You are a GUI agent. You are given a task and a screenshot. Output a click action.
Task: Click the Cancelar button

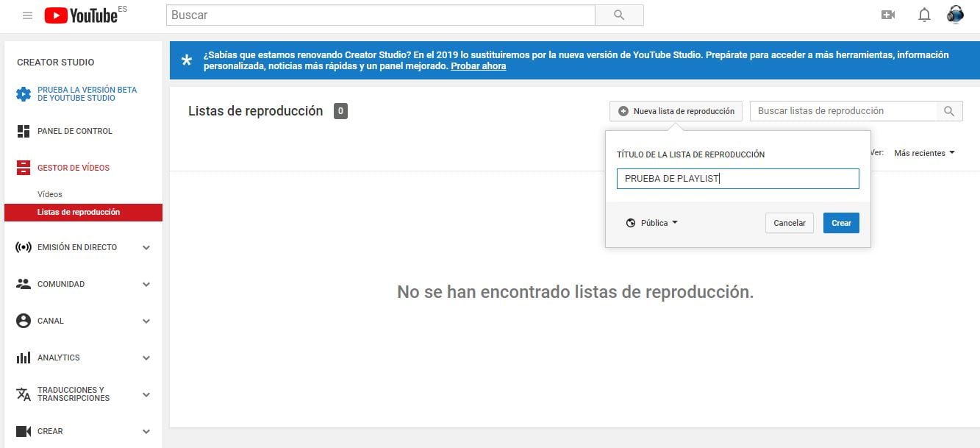[x=789, y=223]
